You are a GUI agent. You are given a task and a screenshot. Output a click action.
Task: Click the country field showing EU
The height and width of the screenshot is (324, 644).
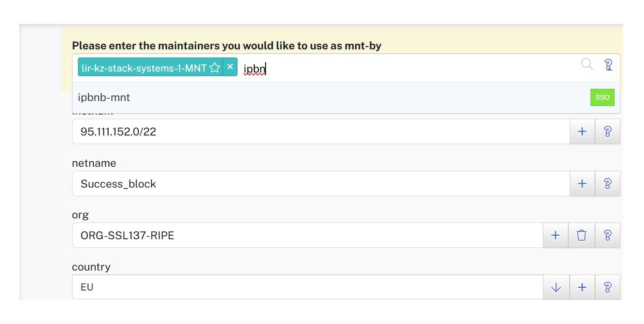[272, 287]
